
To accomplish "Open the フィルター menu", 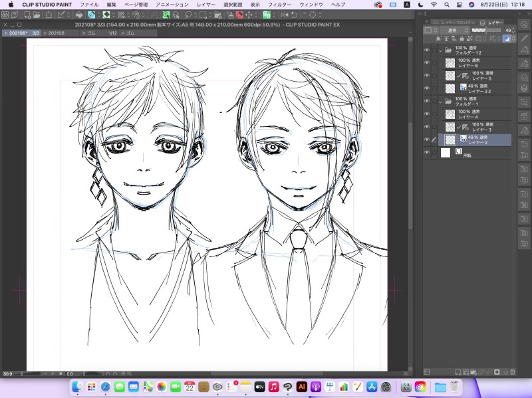I will coord(279,5).
